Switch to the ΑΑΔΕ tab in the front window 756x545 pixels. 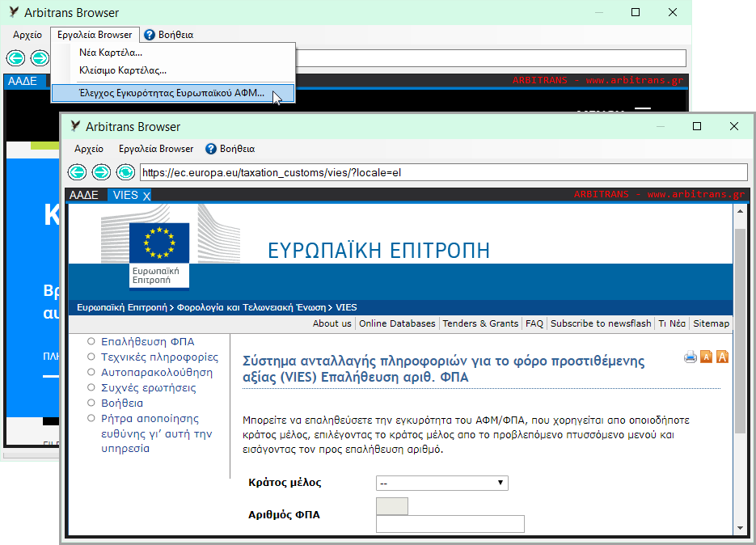84,195
